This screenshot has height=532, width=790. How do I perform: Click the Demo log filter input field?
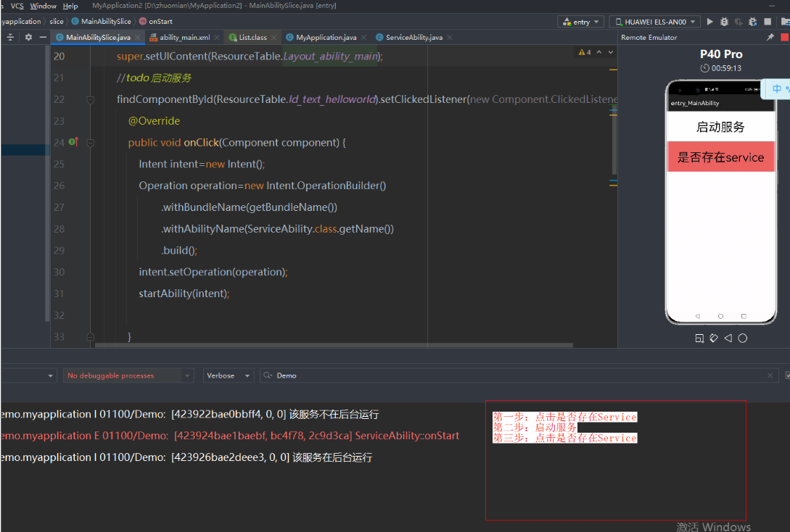519,375
